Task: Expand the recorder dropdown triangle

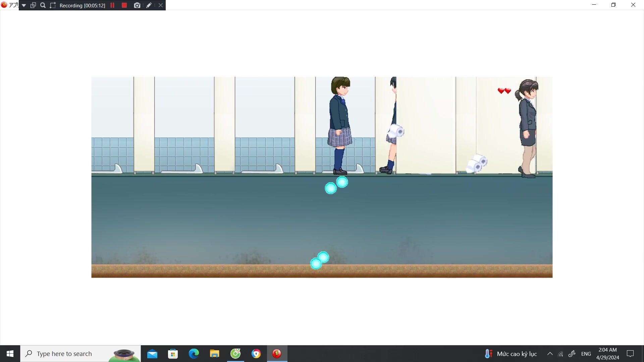Action: 24,5
